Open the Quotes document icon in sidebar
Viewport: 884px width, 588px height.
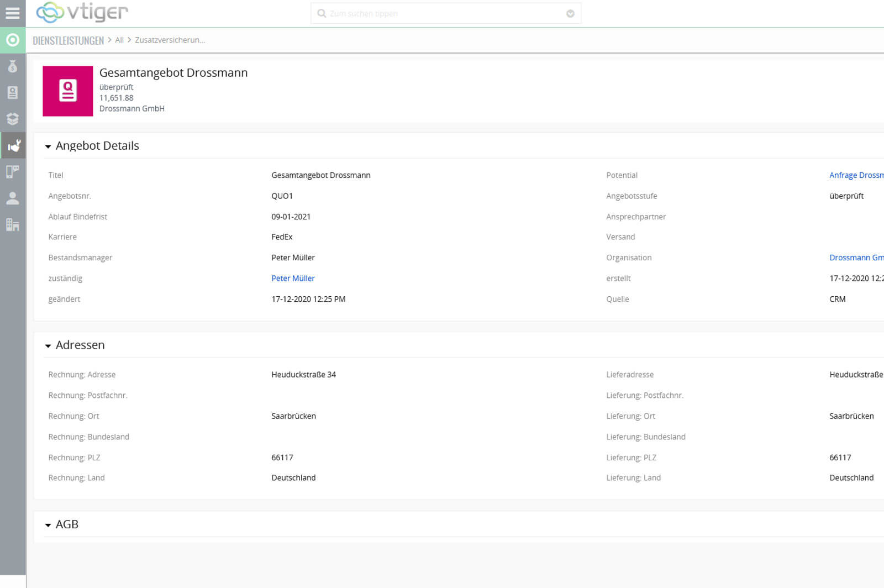(x=12, y=92)
